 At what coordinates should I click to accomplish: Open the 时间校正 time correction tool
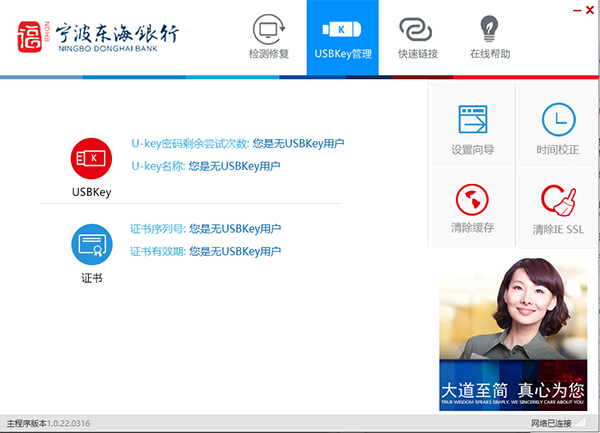coord(558,129)
